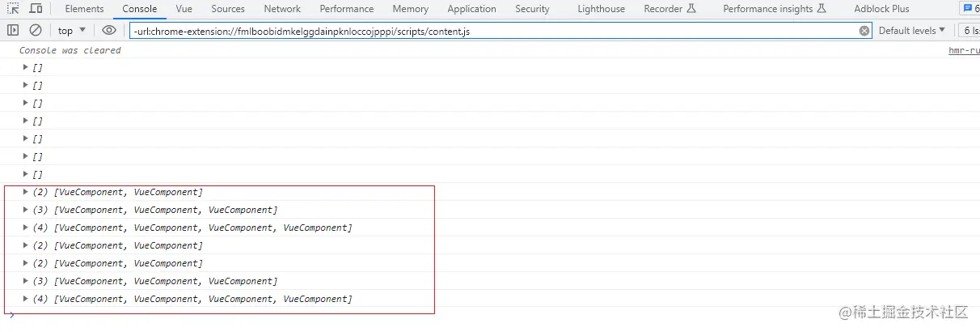Viewport: 980px width, 332px height.
Task: Open the hmr-ru source link
Action: (x=964, y=50)
